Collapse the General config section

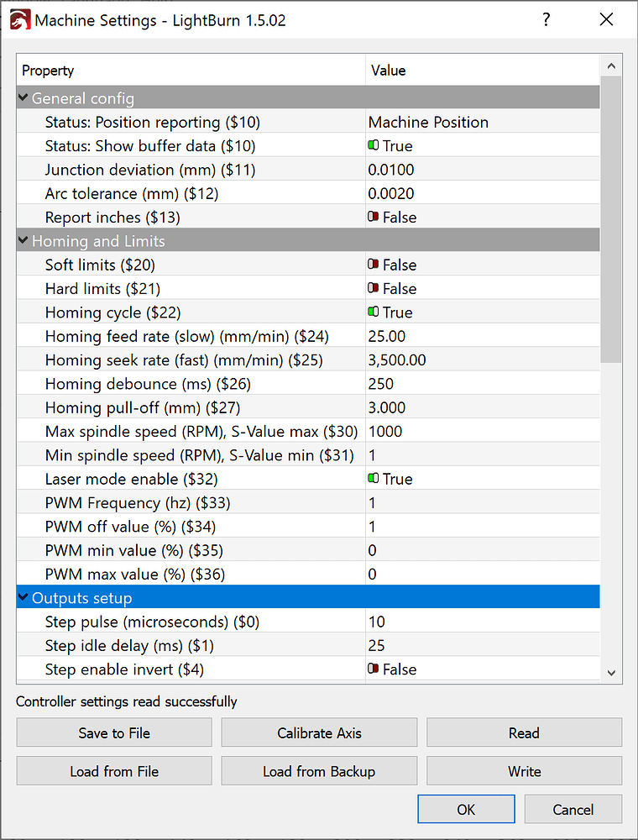click(x=23, y=97)
